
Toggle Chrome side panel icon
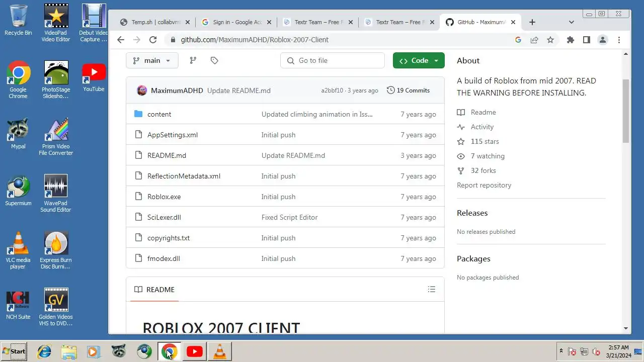pos(586,40)
